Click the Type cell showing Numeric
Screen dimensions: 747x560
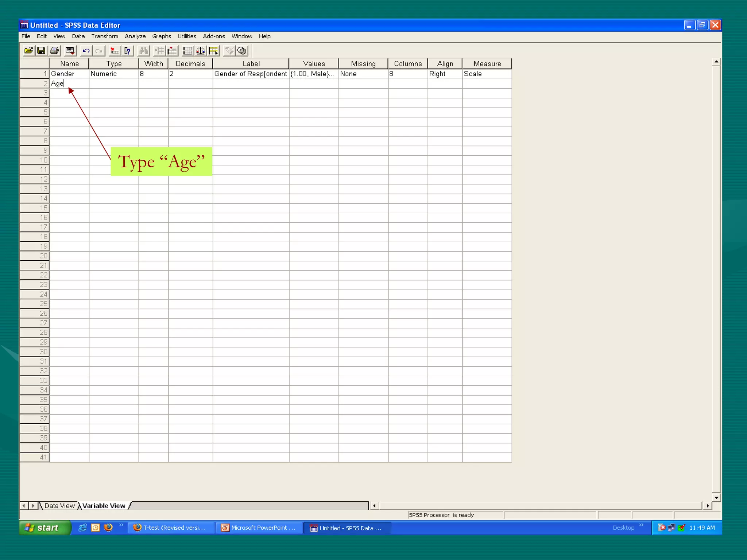coord(113,74)
